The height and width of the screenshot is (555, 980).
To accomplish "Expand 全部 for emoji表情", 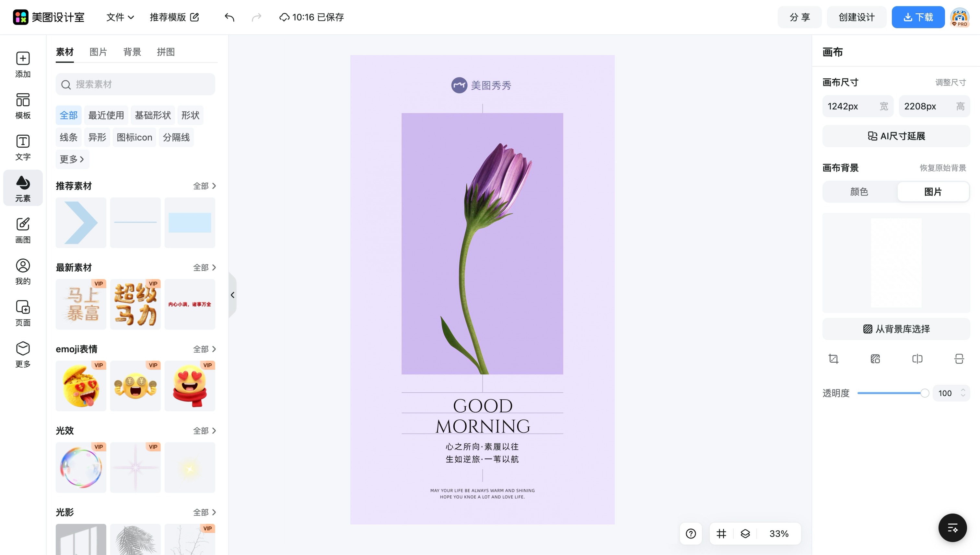I will click(x=204, y=349).
